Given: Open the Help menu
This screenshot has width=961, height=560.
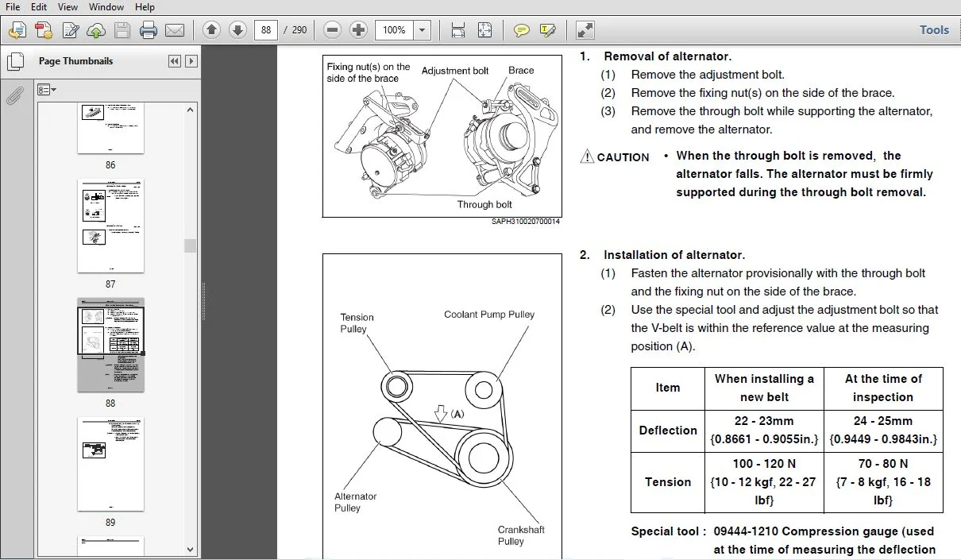Looking at the screenshot, I should (145, 7).
